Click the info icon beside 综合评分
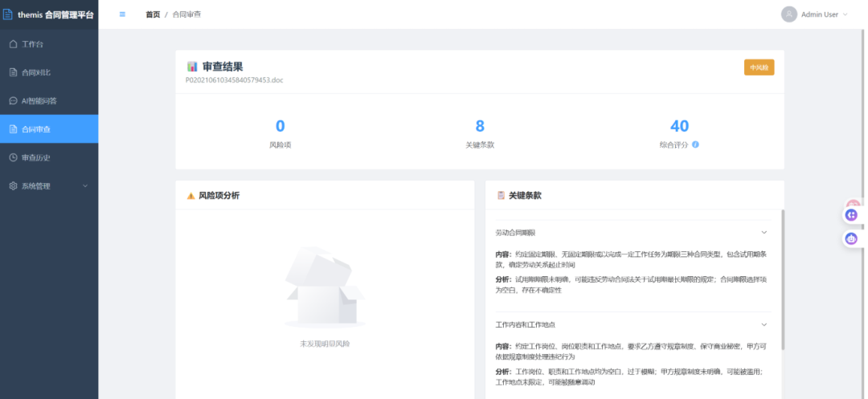 click(695, 145)
